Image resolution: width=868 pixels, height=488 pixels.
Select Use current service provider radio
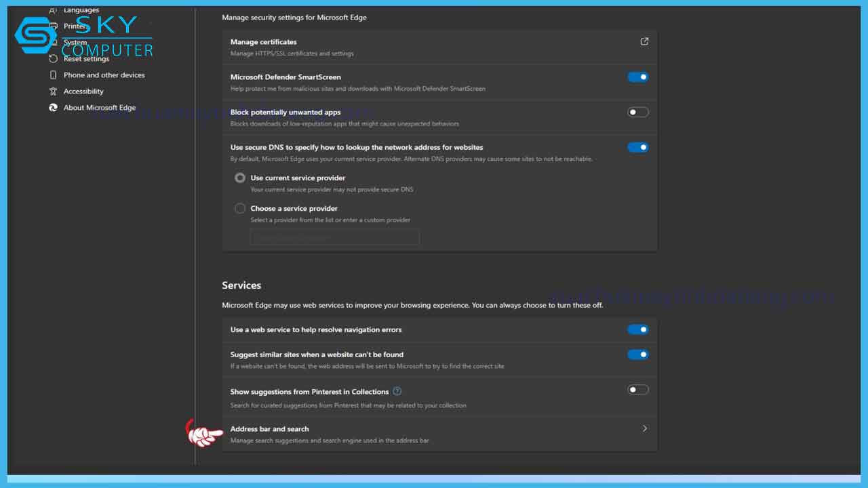(240, 178)
